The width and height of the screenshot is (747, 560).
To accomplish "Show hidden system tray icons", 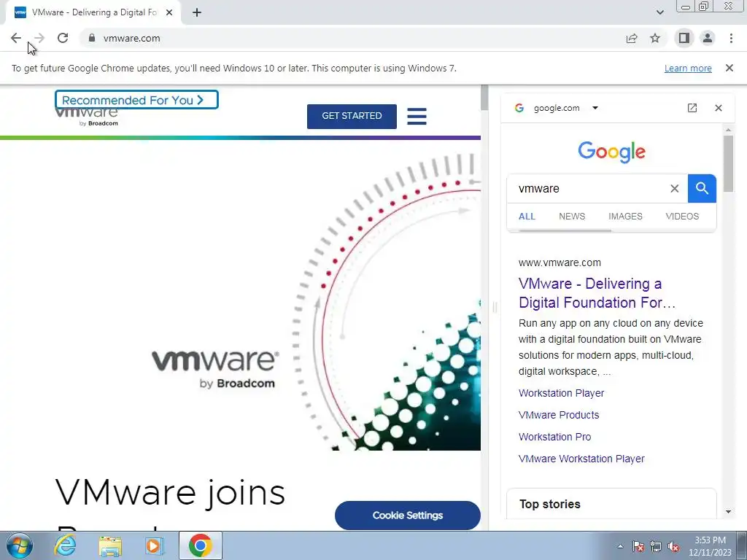I will pos(620,546).
